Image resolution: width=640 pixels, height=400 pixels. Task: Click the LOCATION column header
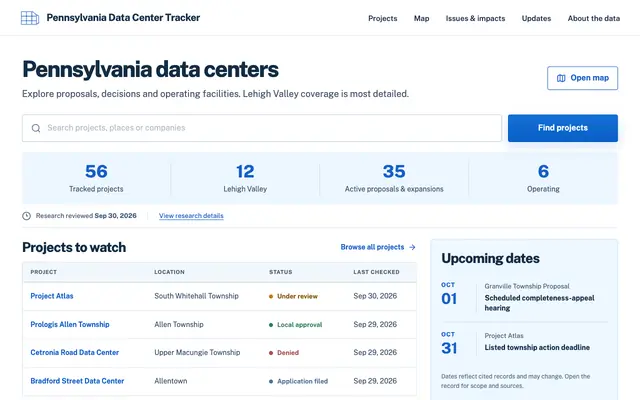click(169, 272)
